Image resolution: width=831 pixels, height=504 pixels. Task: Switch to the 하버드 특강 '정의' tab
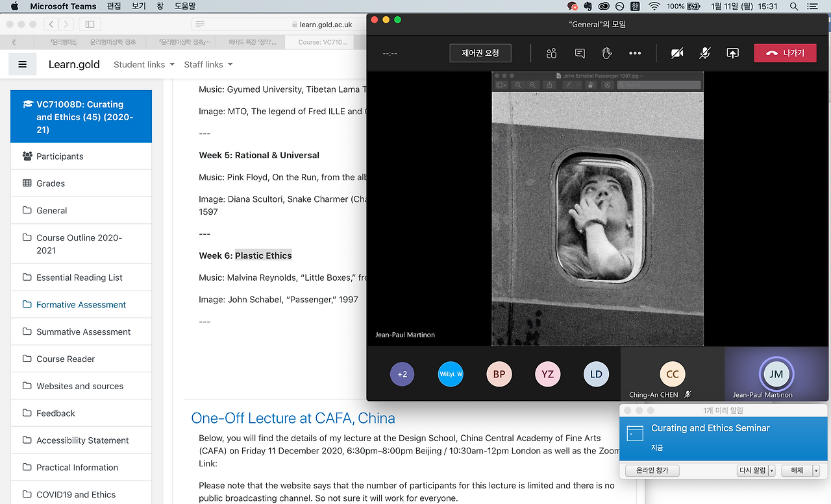[250, 42]
